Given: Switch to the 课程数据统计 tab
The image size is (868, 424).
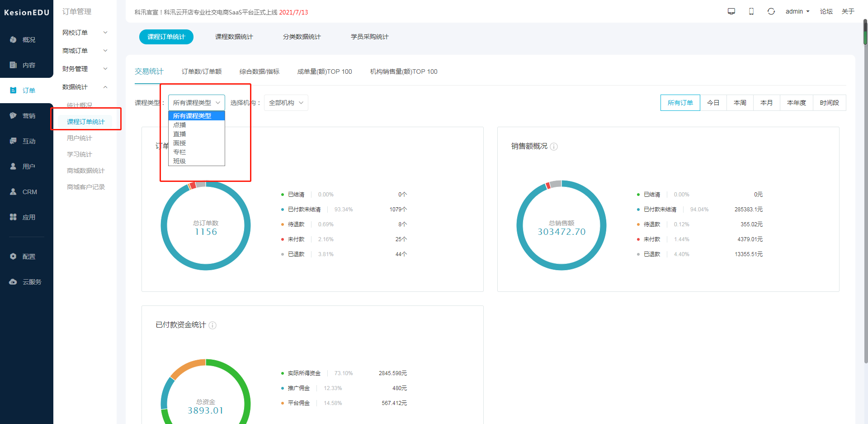Looking at the screenshot, I should 234,37.
